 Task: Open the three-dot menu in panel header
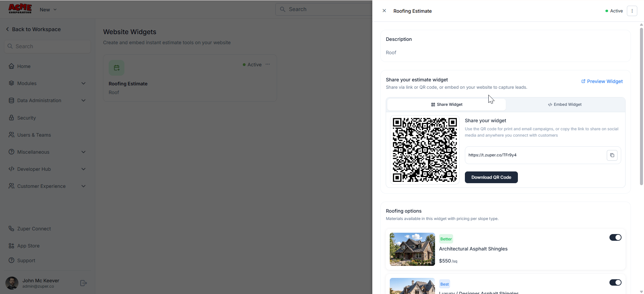(632, 11)
